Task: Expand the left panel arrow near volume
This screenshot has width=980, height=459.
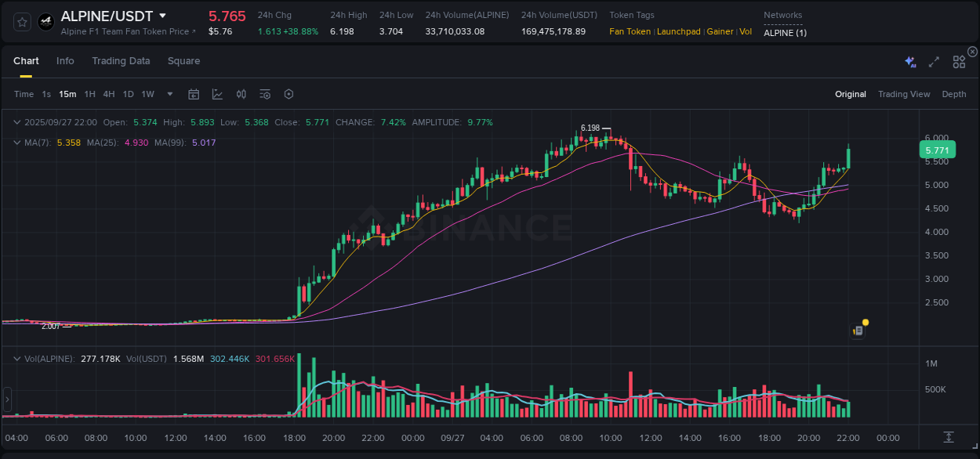Action: click(7, 400)
